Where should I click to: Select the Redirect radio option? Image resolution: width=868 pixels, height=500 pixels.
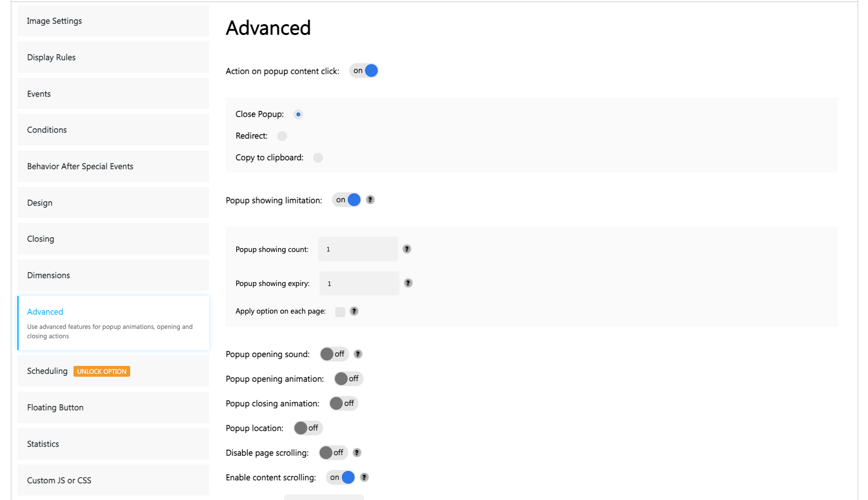[x=282, y=136]
